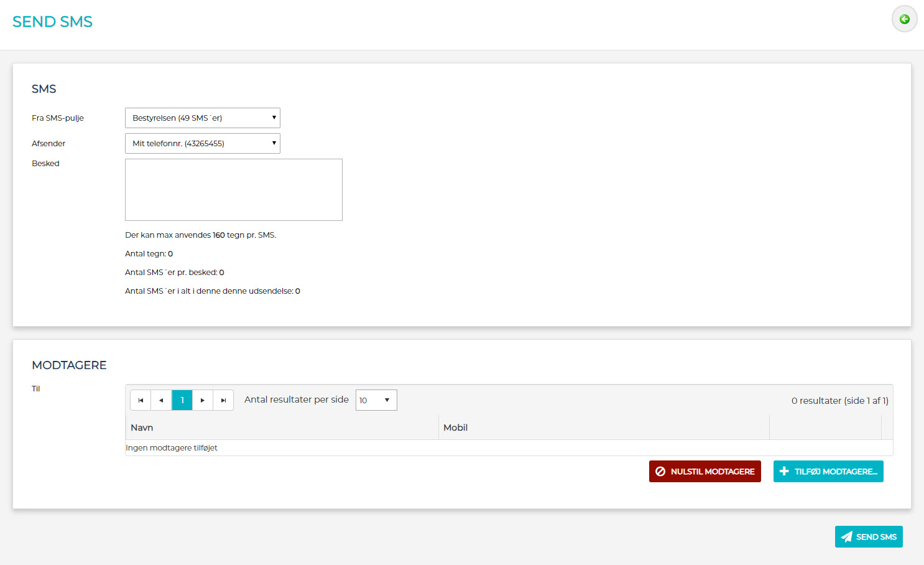The width and height of the screenshot is (924, 565).
Task: Open the Fra SMS-pulje dropdown
Action: pyautogui.click(x=202, y=118)
